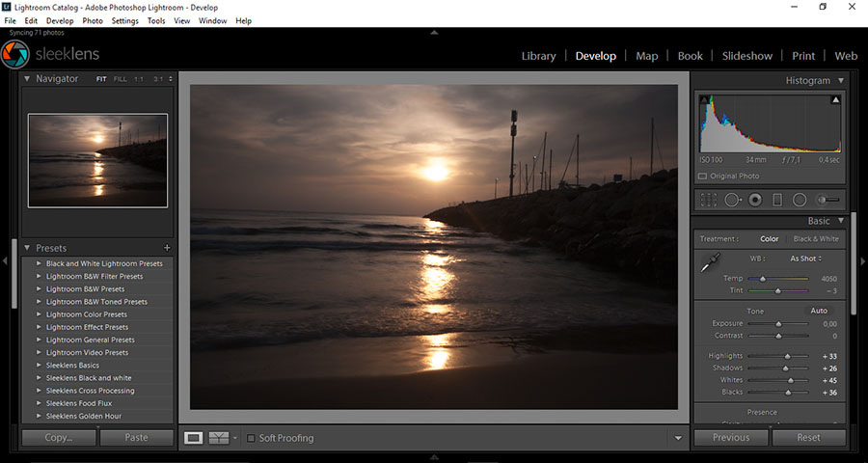Image resolution: width=868 pixels, height=463 pixels.
Task: Enable the Soft Proofing checkbox
Action: pos(251,438)
